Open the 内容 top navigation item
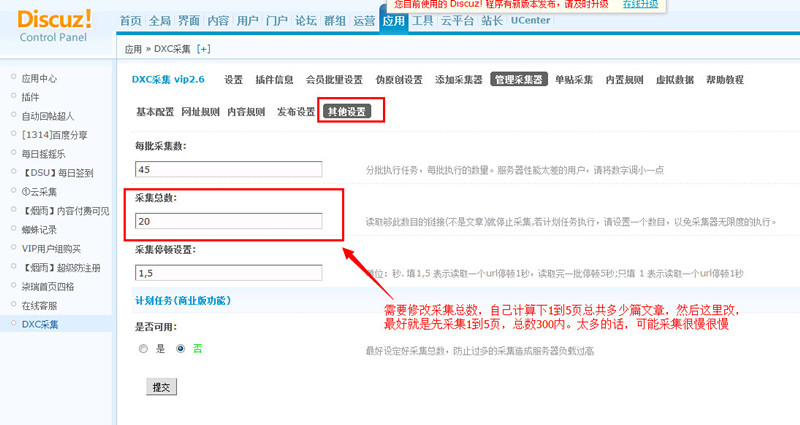This screenshot has width=800, height=425. [x=218, y=21]
